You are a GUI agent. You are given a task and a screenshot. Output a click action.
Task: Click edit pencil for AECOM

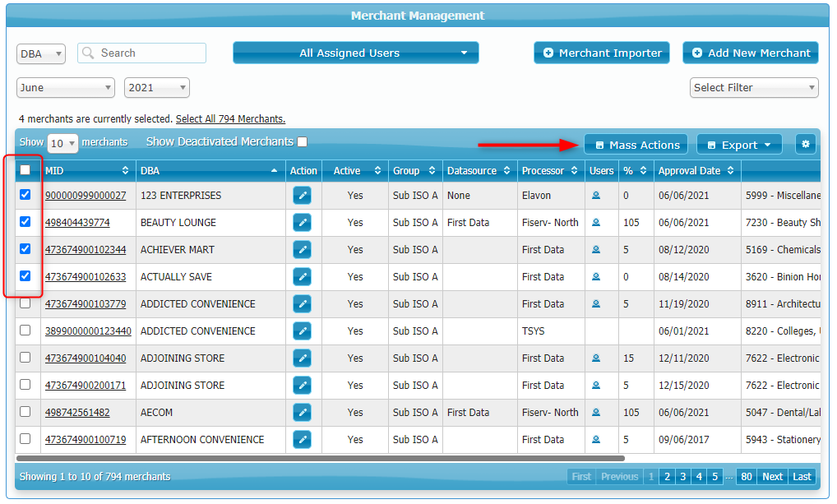pos(302,412)
